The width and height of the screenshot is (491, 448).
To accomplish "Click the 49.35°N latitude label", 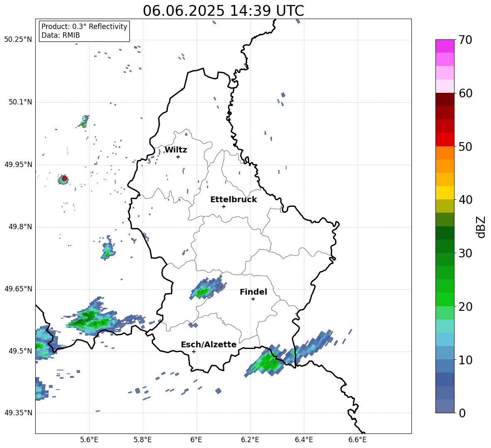I will (18, 413).
